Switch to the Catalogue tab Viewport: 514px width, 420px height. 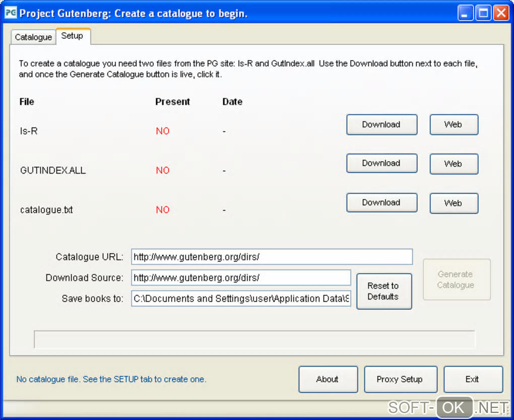click(33, 37)
